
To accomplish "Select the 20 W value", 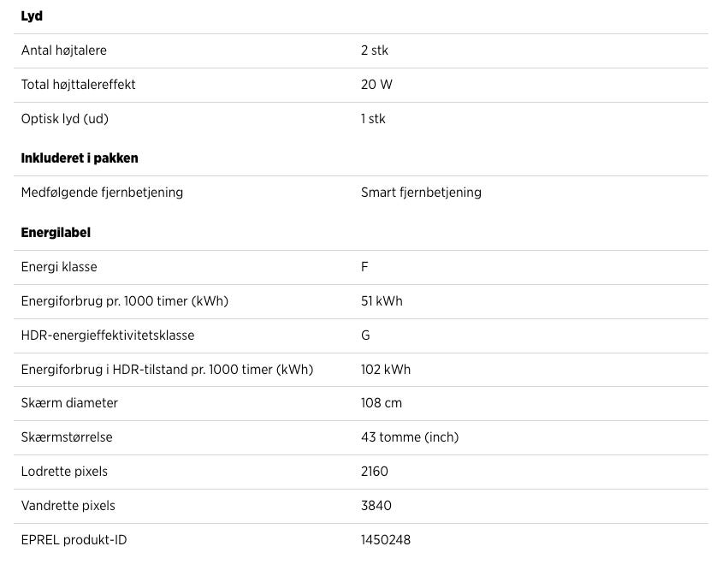I will tap(376, 85).
